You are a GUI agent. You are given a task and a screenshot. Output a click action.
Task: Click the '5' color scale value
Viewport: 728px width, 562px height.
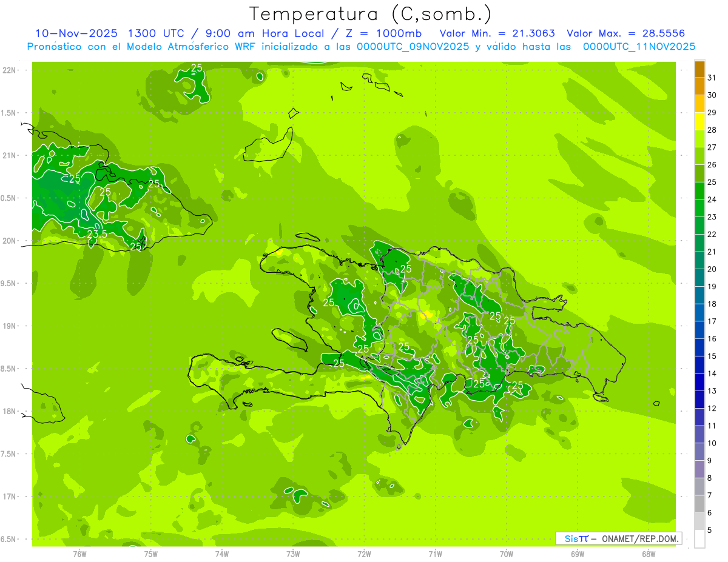tap(710, 530)
